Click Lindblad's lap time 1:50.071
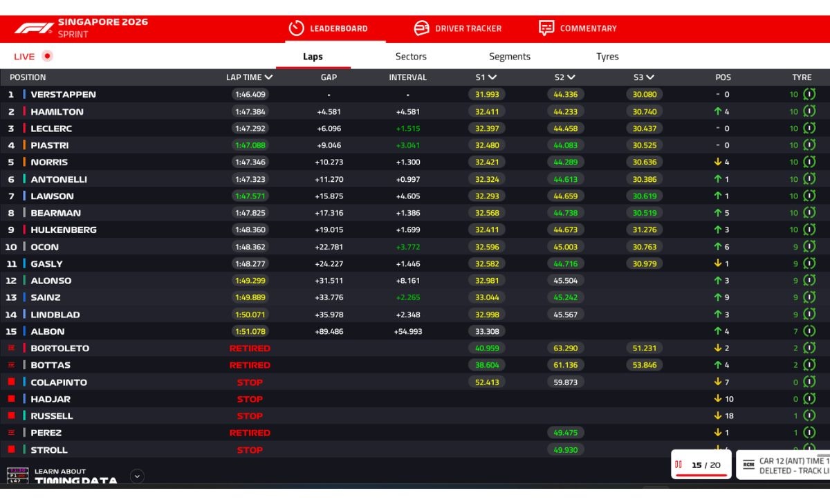830x504 pixels. [x=250, y=315]
